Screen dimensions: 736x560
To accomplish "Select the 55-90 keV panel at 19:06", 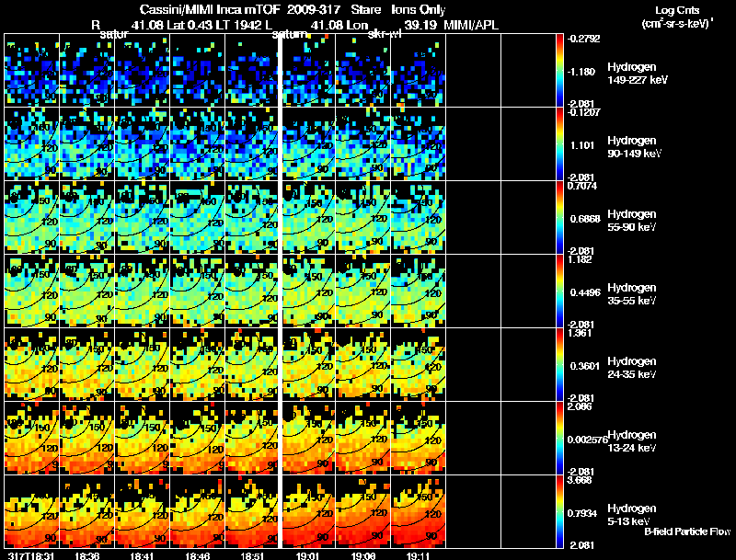I will [x=362, y=218].
